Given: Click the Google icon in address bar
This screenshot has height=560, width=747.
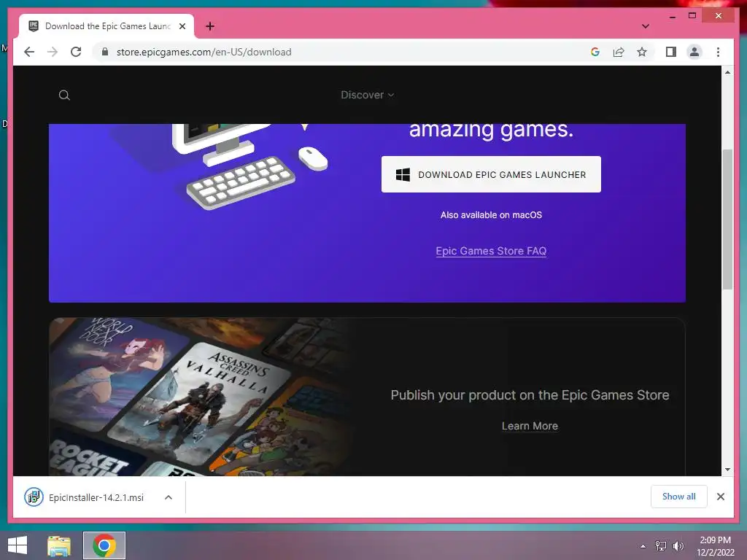Looking at the screenshot, I should pyautogui.click(x=595, y=52).
